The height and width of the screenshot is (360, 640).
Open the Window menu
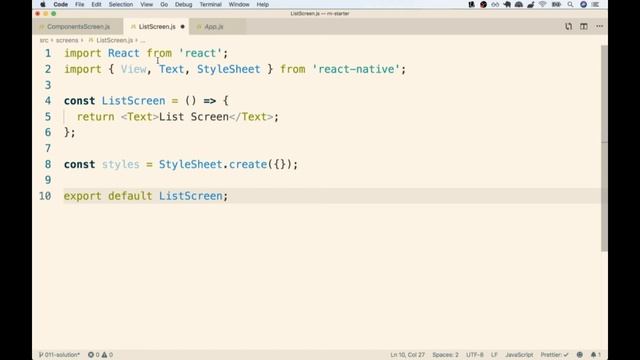pyautogui.click(x=239, y=4)
